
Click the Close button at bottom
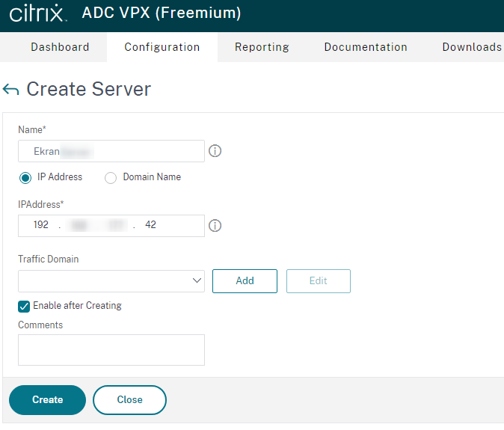coord(129,400)
